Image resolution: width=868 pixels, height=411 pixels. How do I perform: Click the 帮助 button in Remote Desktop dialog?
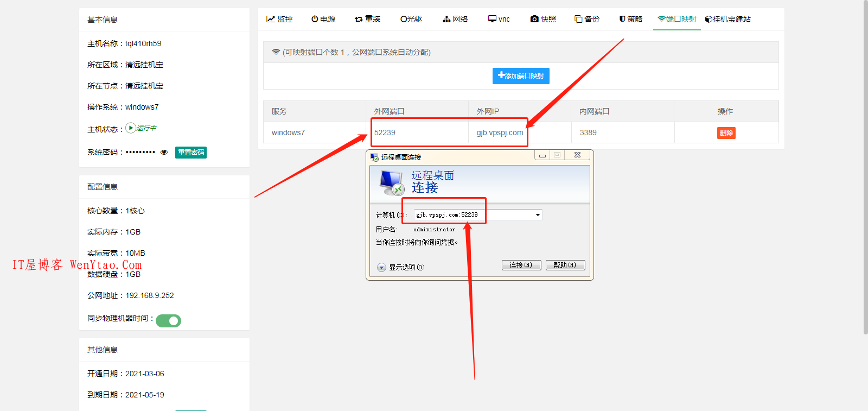(x=565, y=265)
